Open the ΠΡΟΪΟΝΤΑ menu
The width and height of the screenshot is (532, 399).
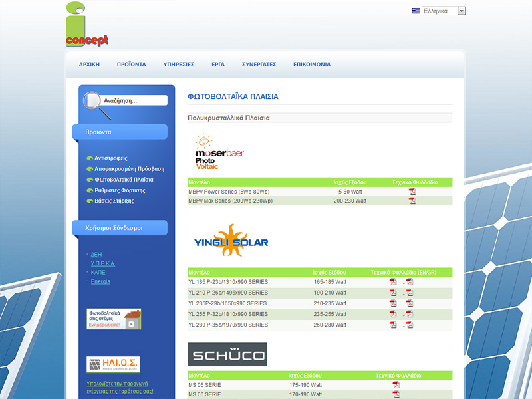coord(131,65)
